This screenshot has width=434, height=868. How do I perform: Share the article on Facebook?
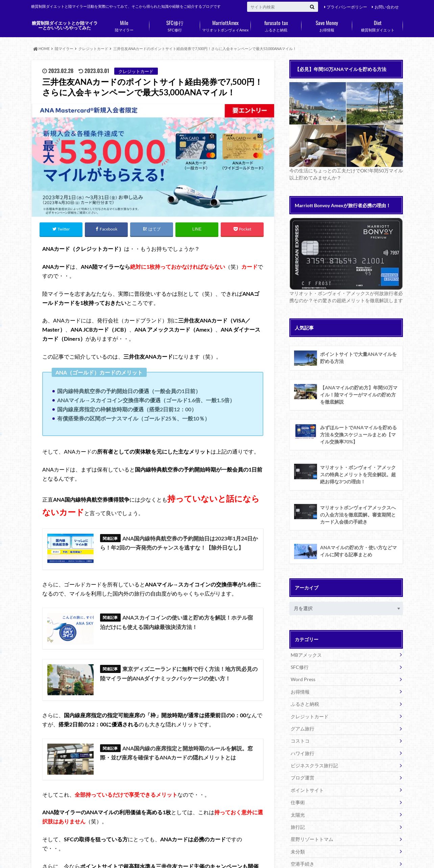[106, 229]
